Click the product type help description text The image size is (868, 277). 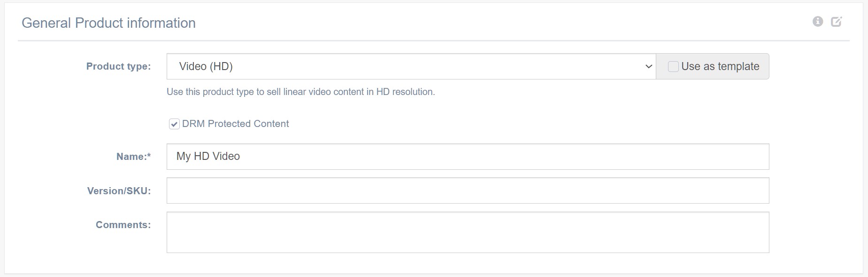pyautogui.click(x=300, y=92)
